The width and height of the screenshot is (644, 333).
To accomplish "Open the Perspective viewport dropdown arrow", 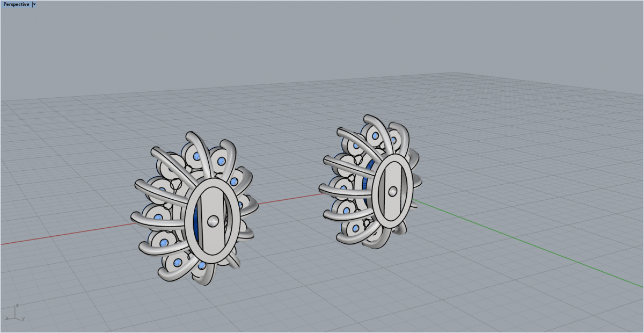I will coord(34,4).
